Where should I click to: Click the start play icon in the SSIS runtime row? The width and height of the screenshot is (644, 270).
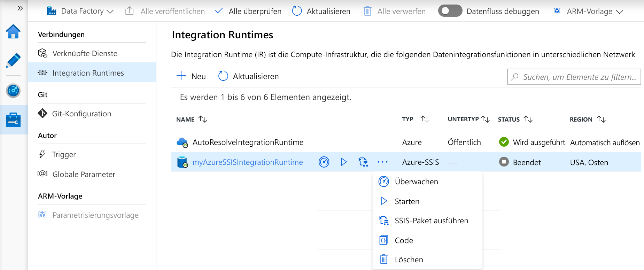pyautogui.click(x=344, y=162)
